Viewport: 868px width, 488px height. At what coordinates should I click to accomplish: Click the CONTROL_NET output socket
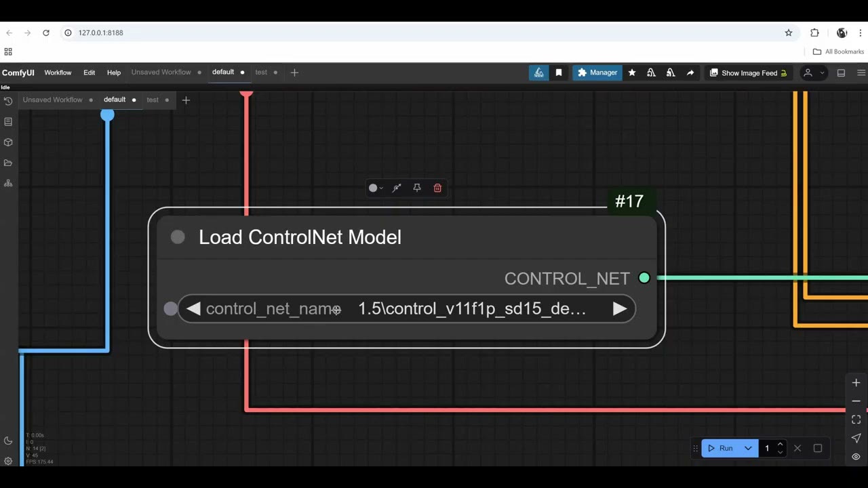[x=644, y=278]
